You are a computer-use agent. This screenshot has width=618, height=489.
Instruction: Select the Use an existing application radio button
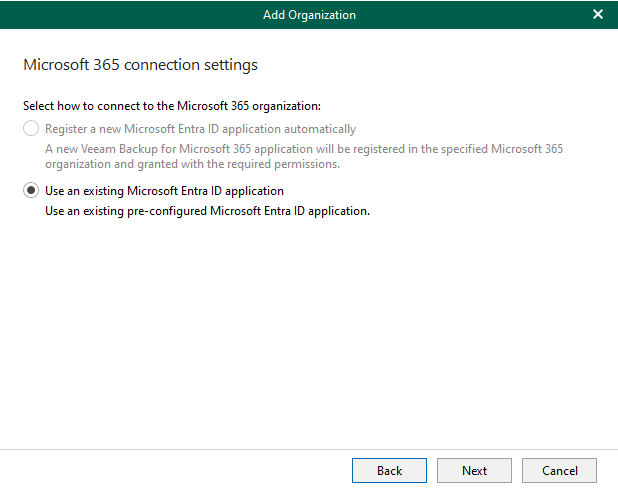[x=31, y=190]
